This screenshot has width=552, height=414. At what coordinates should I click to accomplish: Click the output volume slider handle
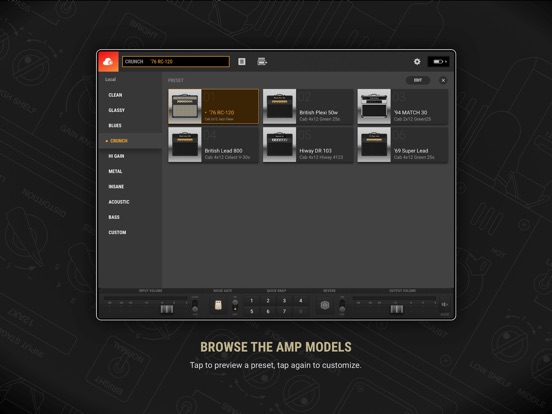[x=397, y=309]
